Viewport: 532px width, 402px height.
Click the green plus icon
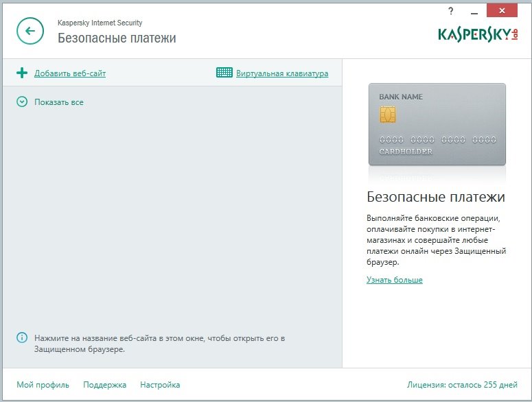22,73
